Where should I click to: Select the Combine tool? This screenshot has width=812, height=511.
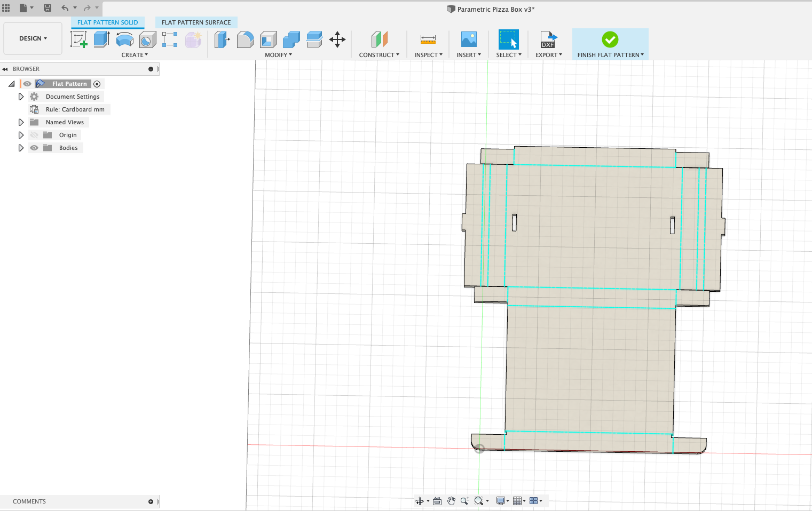(x=291, y=39)
